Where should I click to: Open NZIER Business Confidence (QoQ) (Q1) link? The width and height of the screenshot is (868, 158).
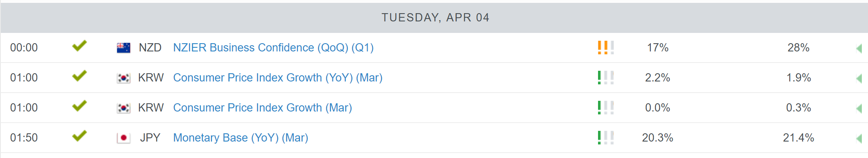[x=273, y=48]
